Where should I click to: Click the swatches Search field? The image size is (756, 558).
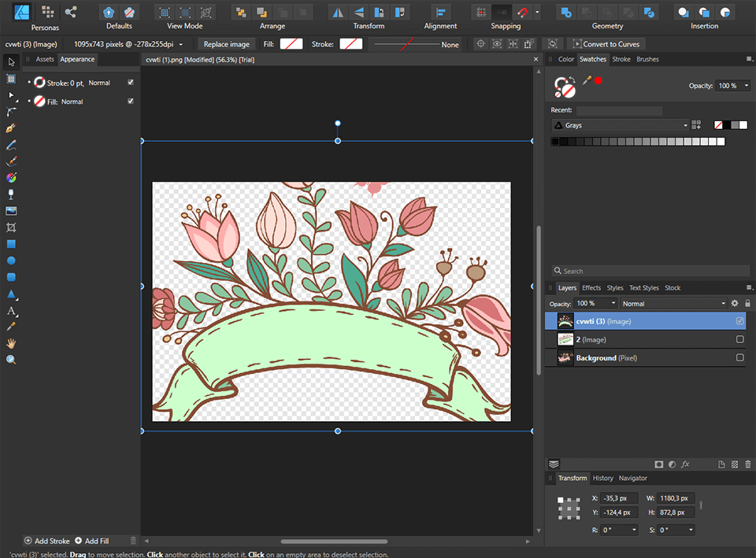pos(646,271)
